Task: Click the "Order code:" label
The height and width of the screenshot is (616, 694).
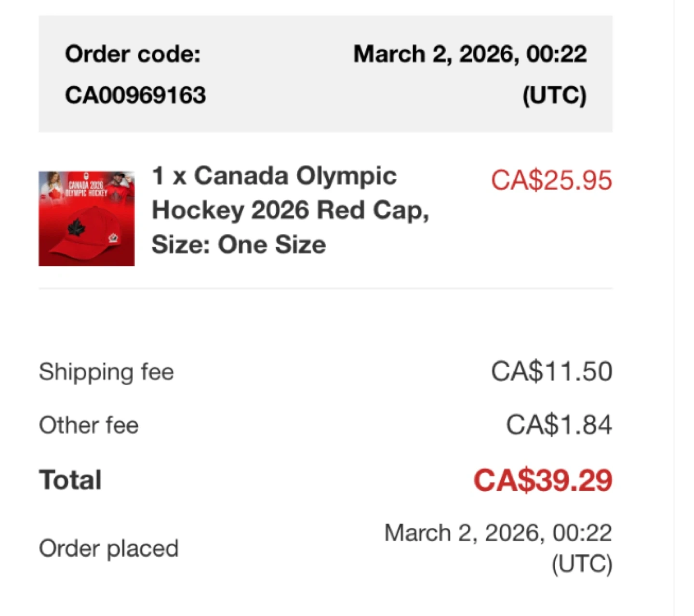Action: click(x=133, y=54)
